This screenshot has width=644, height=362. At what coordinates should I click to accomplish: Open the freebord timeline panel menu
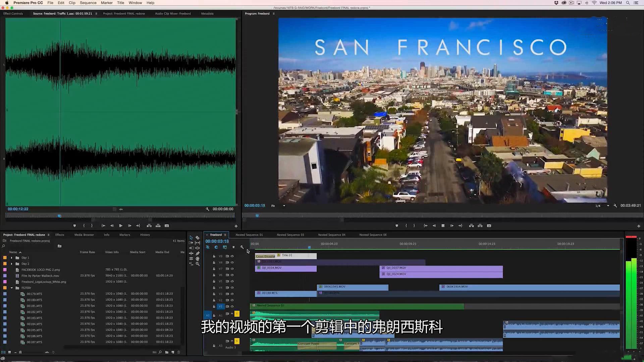(x=225, y=235)
